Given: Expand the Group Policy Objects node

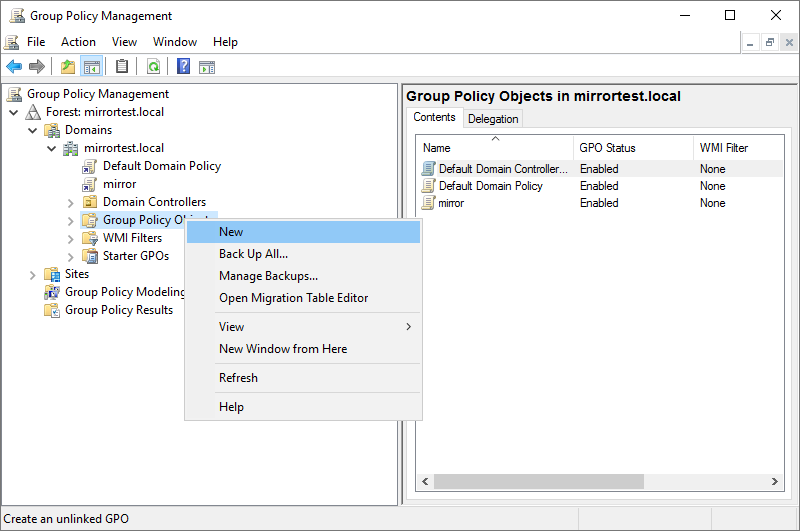Looking at the screenshot, I should (x=70, y=221).
